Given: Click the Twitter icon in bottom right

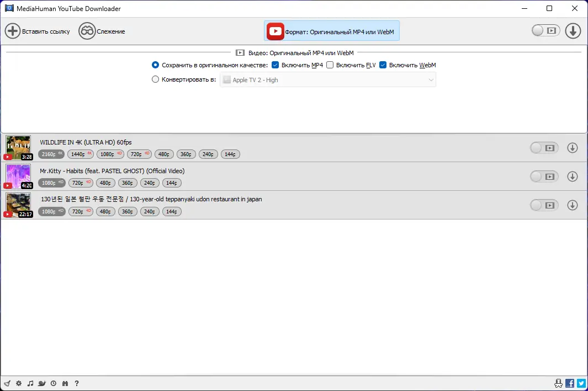Looking at the screenshot, I should (581, 383).
